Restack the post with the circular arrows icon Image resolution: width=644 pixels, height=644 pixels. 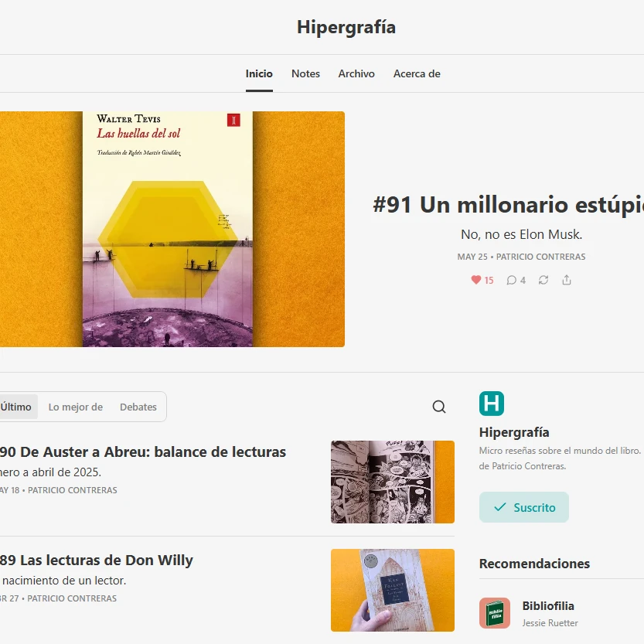click(543, 280)
